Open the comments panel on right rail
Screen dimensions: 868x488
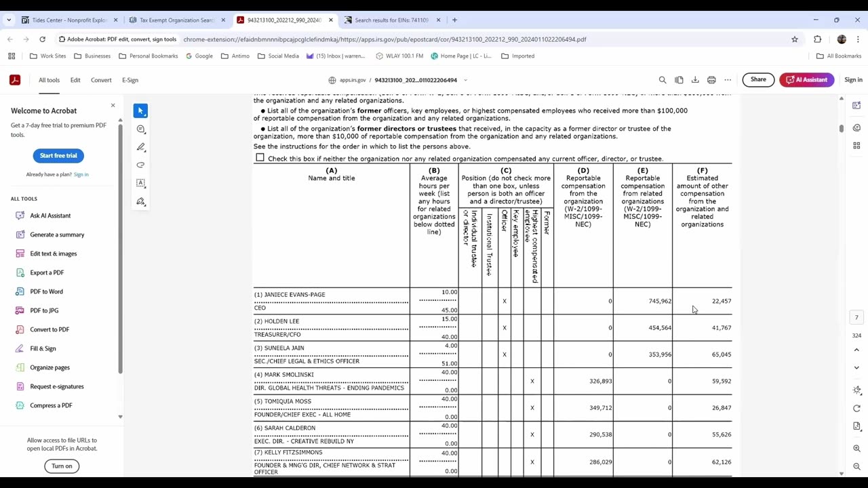point(856,127)
